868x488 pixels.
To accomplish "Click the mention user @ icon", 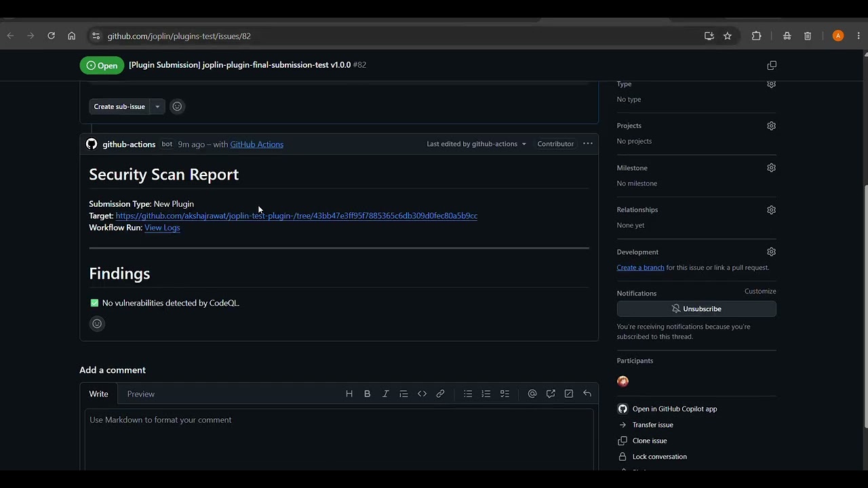I will pyautogui.click(x=532, y=394).
